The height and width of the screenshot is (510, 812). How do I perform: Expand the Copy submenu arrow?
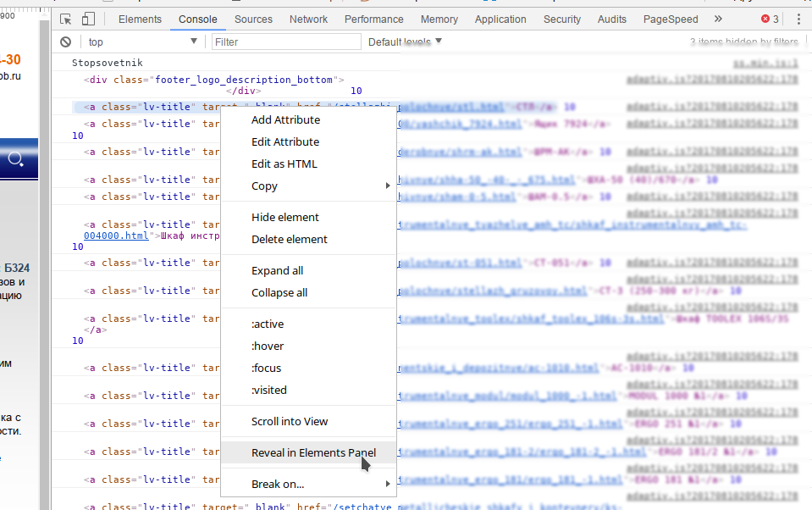pos(387,186)
